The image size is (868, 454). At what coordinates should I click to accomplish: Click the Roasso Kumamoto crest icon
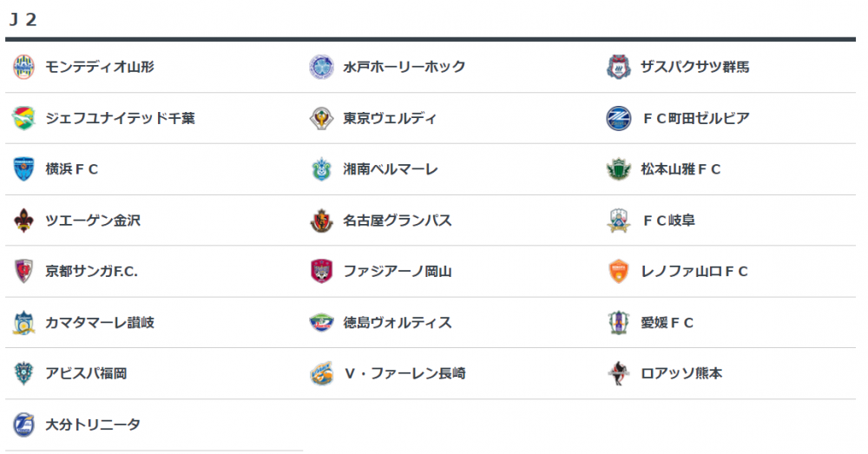(617, 374)
